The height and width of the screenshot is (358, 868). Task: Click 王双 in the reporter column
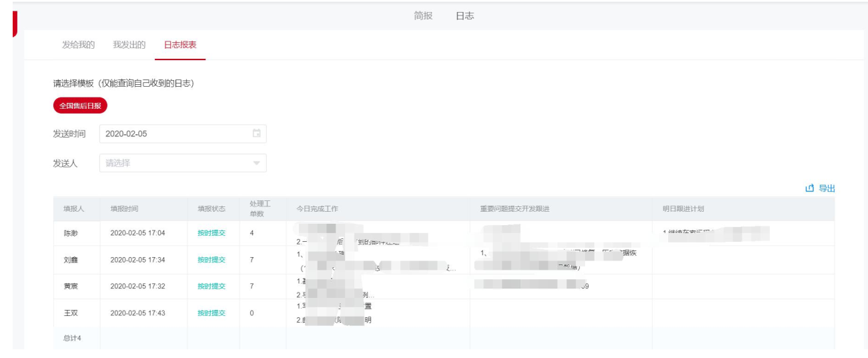tap(71, 313)
